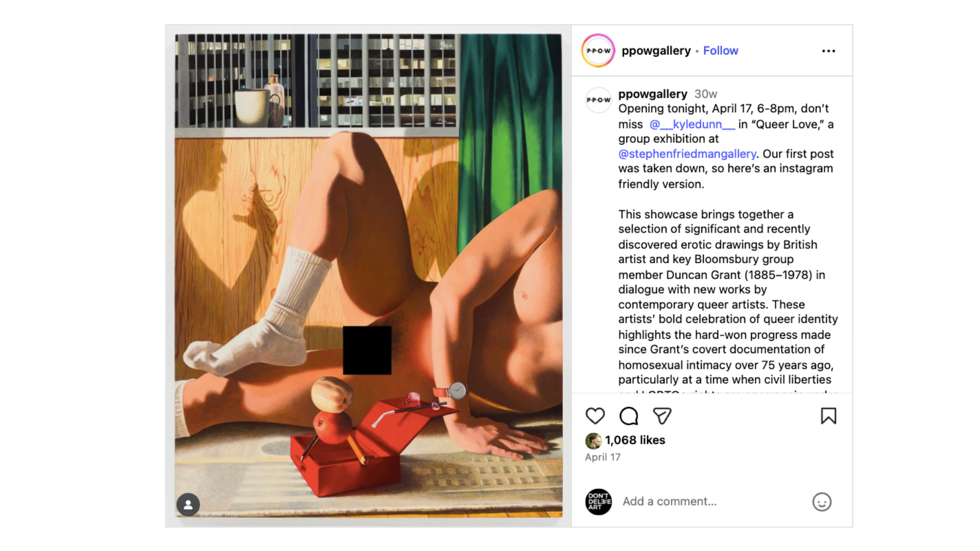Click the small P·P·O·W avatar beside the caption
980x551 pixels.
tap(598, 100)
